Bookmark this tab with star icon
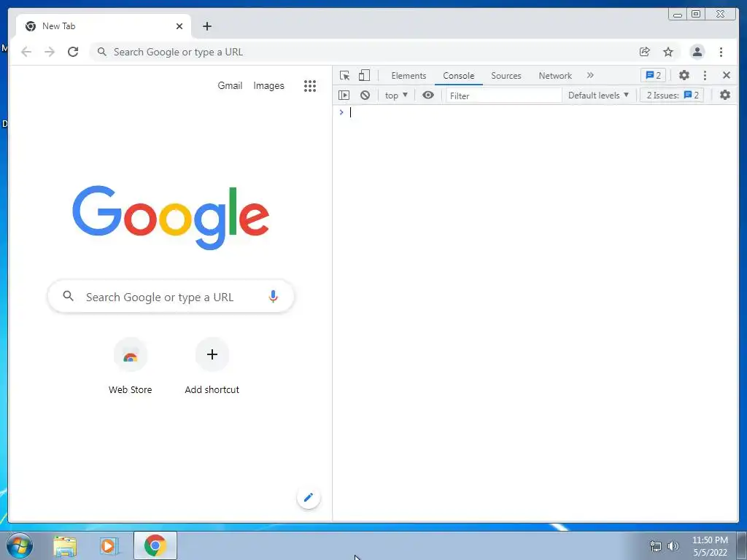747x560 pixels. point(668,52)
